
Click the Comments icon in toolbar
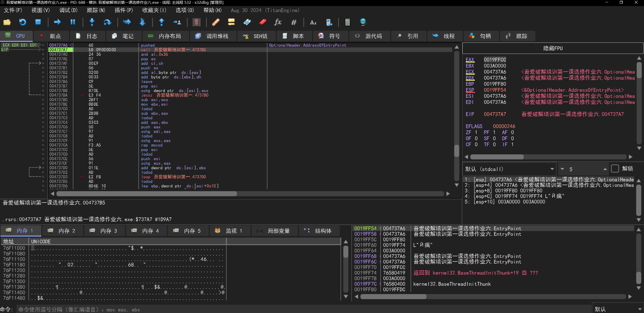click(231, 22)
